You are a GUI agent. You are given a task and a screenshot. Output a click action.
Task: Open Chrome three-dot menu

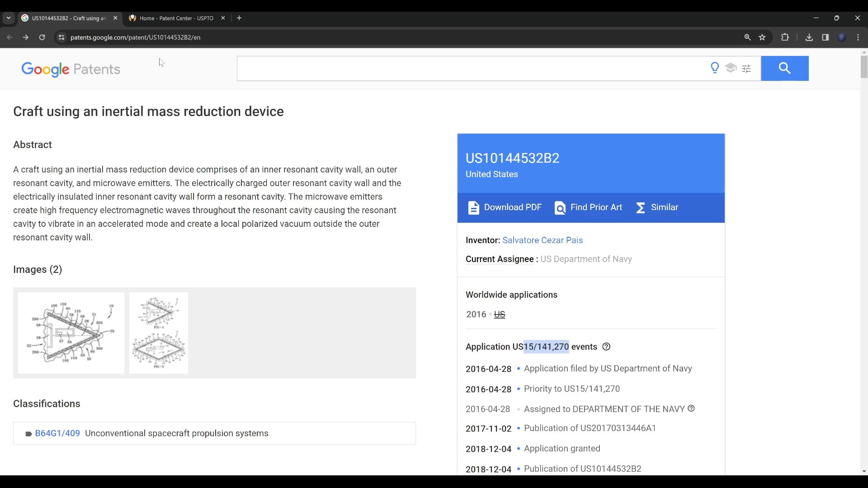point(858,38)
